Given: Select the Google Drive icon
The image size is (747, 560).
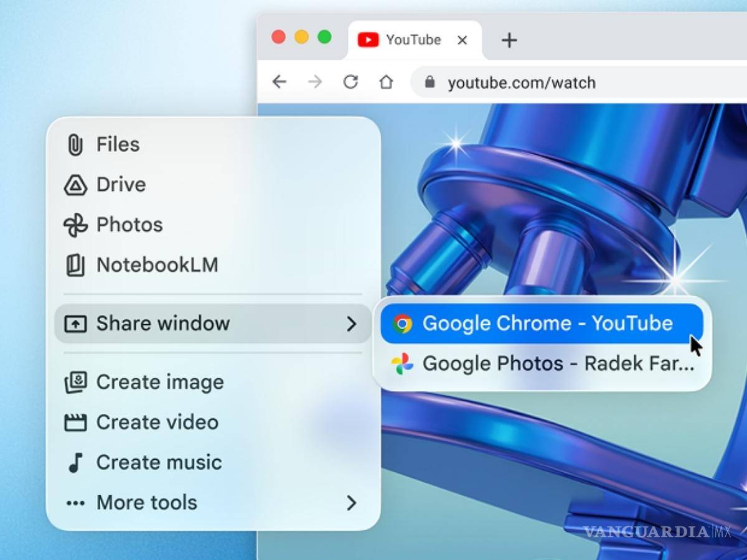Looking at the screenshot, I should click(75, 184).
